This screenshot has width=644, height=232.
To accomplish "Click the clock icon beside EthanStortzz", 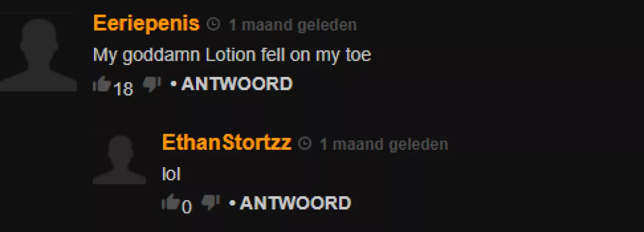I will (x=304, y=143).
